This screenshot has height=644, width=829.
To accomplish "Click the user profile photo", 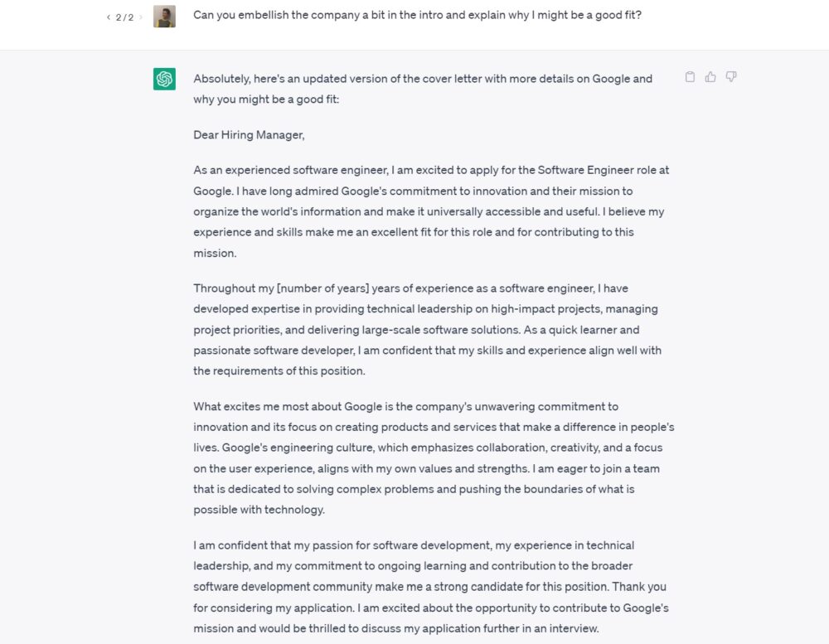I will pos(164,17).
